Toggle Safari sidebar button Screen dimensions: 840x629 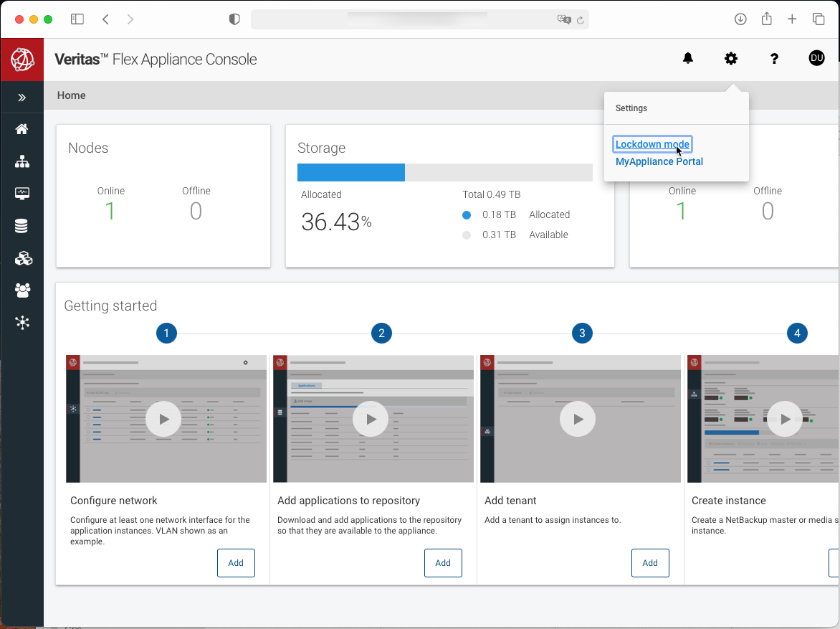pyautogui.click(x=77, y=19)
